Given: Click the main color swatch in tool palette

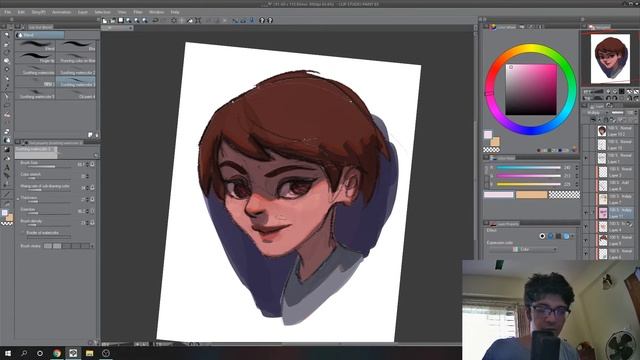Looking at the screenshot, I should (x=4, y=213).
